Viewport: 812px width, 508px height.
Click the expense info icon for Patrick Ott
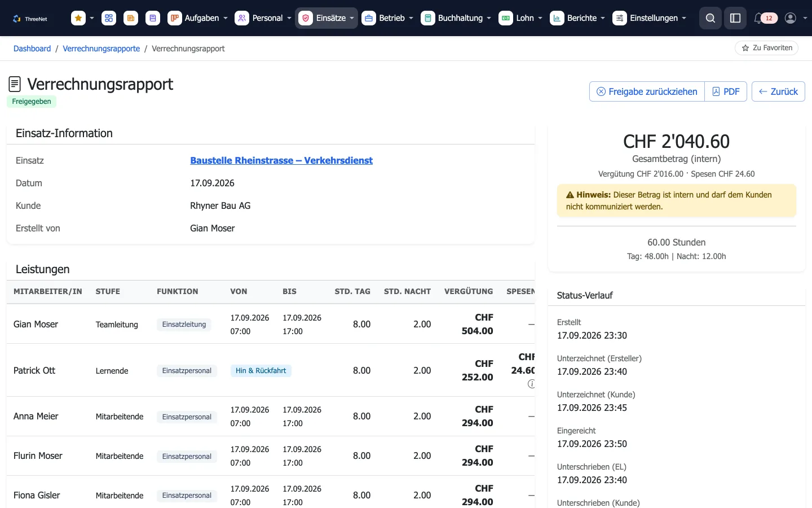(531, 384)
